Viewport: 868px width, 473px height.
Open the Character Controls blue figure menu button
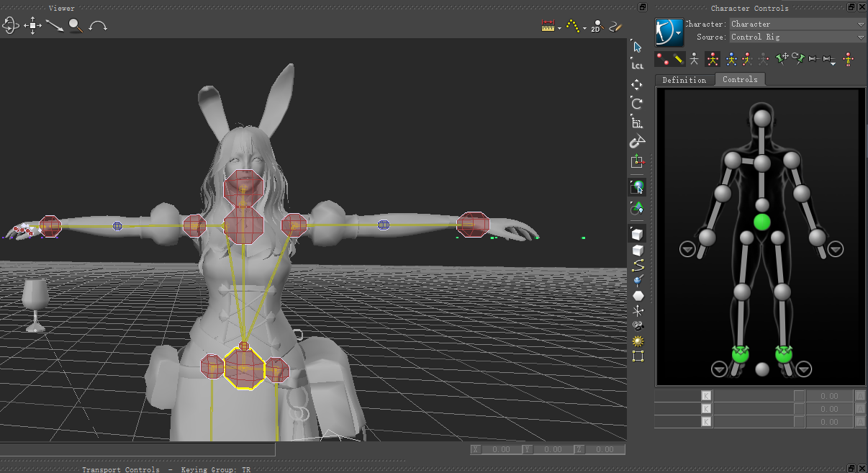669,32
